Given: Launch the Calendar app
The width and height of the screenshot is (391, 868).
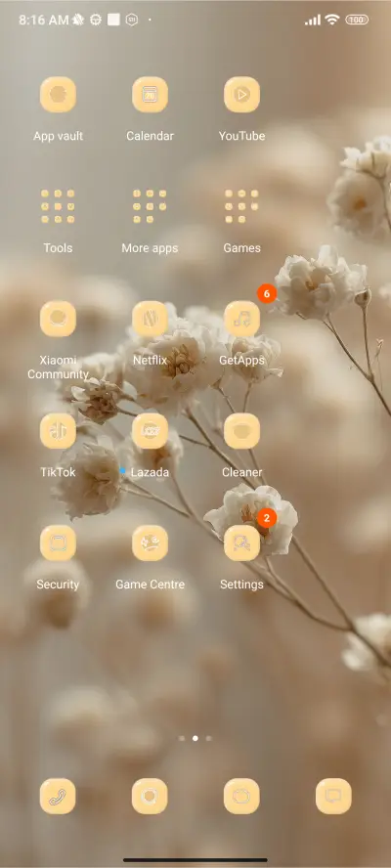Looking at the screenshot, I should tap(151, 95).
